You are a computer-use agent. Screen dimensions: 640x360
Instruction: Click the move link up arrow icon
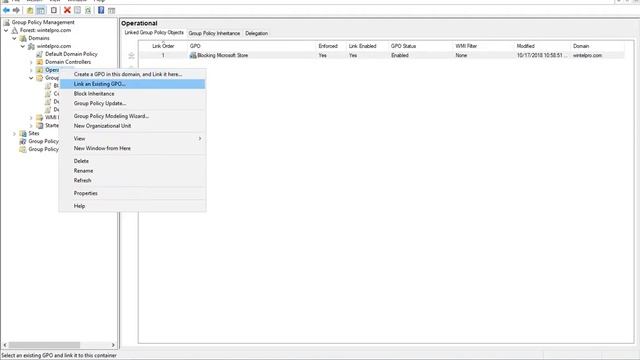coord(131,55)
